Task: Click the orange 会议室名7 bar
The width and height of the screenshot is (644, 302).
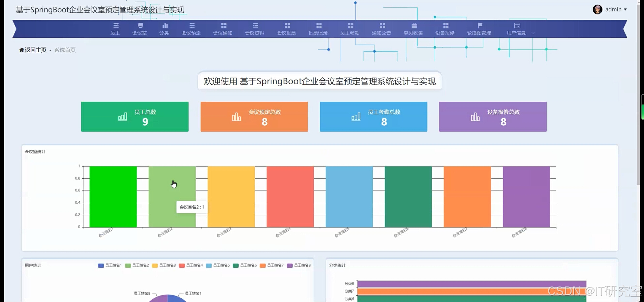Action: click(x=467, y=197)
